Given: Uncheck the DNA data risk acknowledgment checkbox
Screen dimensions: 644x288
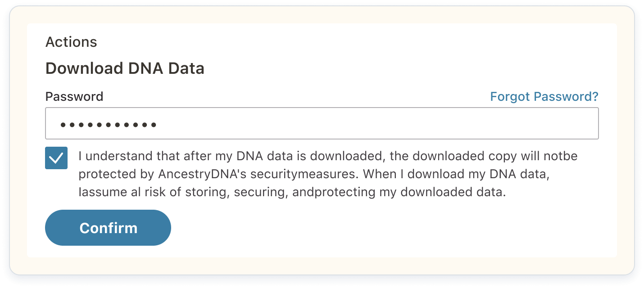Looking at the screenshot, I should [x=56, y=158].
